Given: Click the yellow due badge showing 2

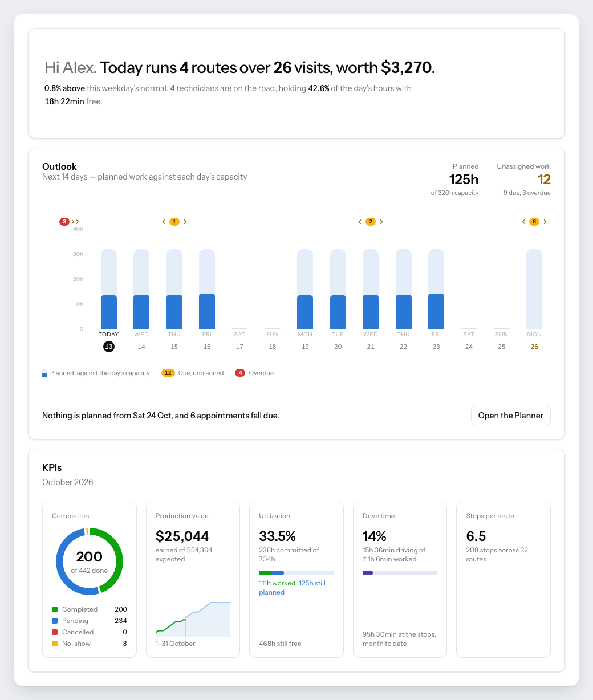Looking at the screenshot, I should pos(371,222).
